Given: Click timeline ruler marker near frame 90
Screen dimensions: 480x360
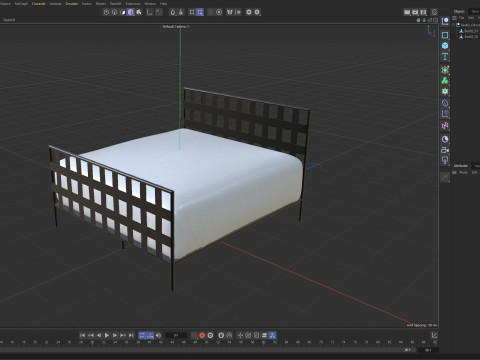Looking at the screenshot, I should [x=435, y=342].
